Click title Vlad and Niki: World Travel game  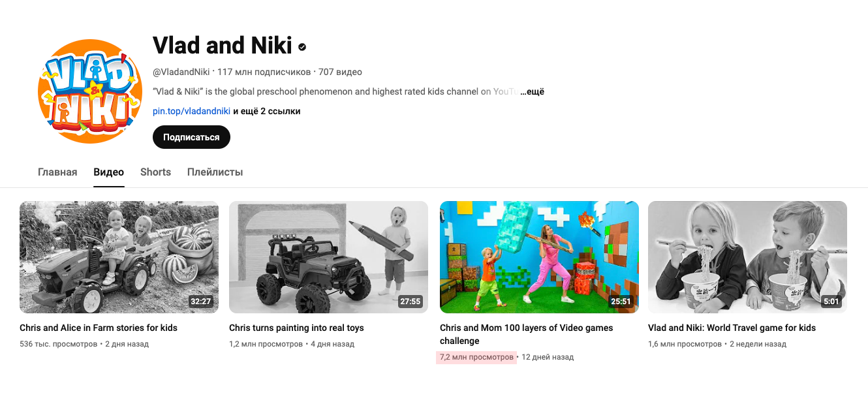[x=732, y=328]
